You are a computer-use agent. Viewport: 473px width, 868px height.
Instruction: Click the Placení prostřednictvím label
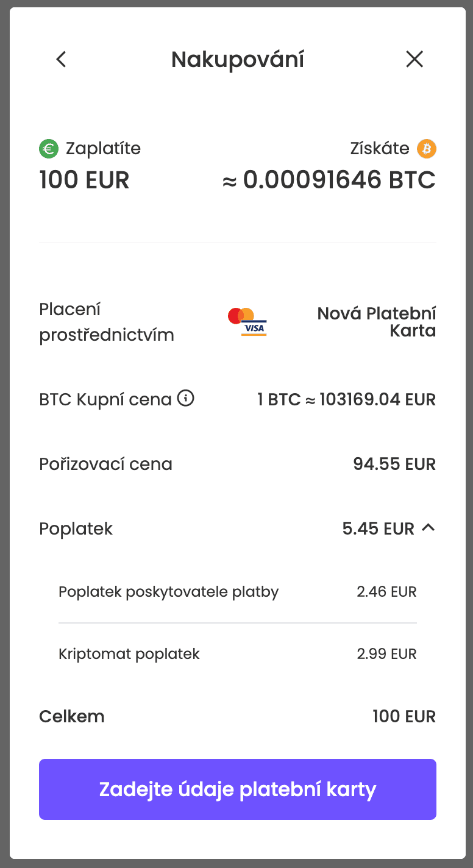click(107, 322)
